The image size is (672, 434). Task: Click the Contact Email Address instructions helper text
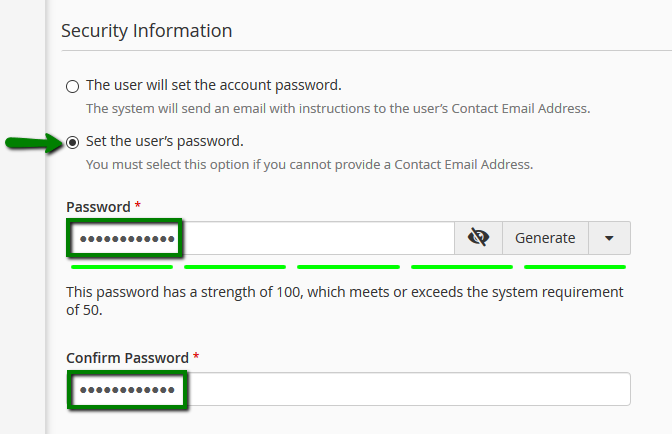click(x=338, y=109)
